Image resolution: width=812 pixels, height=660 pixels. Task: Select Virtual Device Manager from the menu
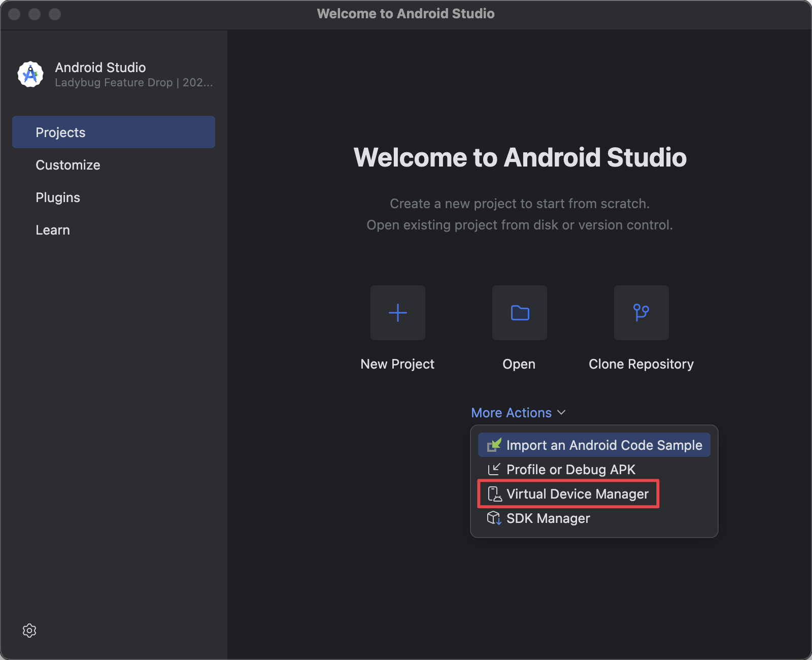(x=577, y=493)
